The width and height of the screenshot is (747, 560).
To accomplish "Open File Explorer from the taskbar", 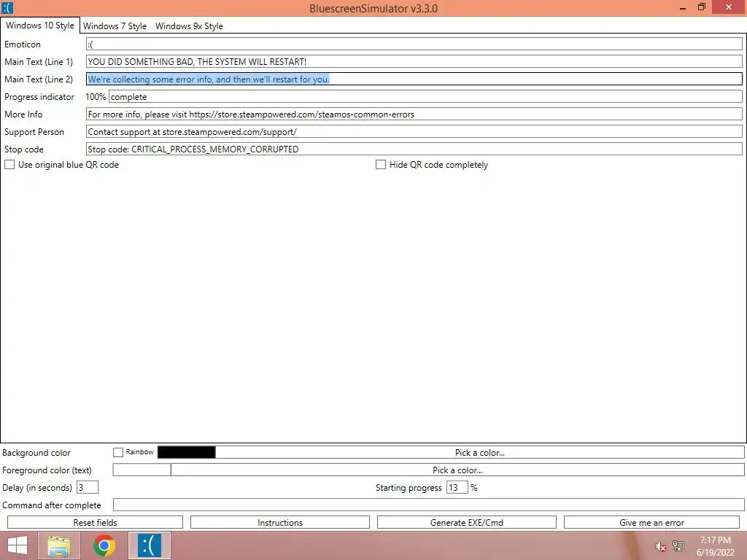I will tap(59, 545).
